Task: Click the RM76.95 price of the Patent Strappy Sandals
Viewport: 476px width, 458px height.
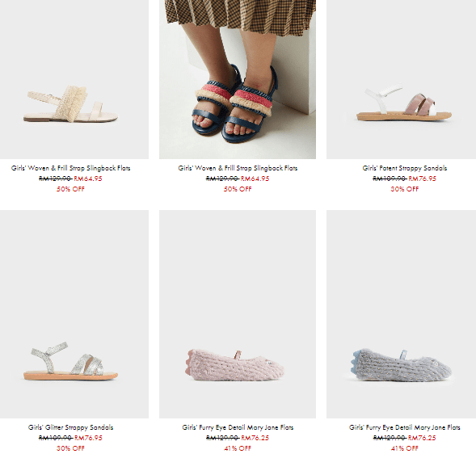Action: pyautogui.click(x=422, y=179)
